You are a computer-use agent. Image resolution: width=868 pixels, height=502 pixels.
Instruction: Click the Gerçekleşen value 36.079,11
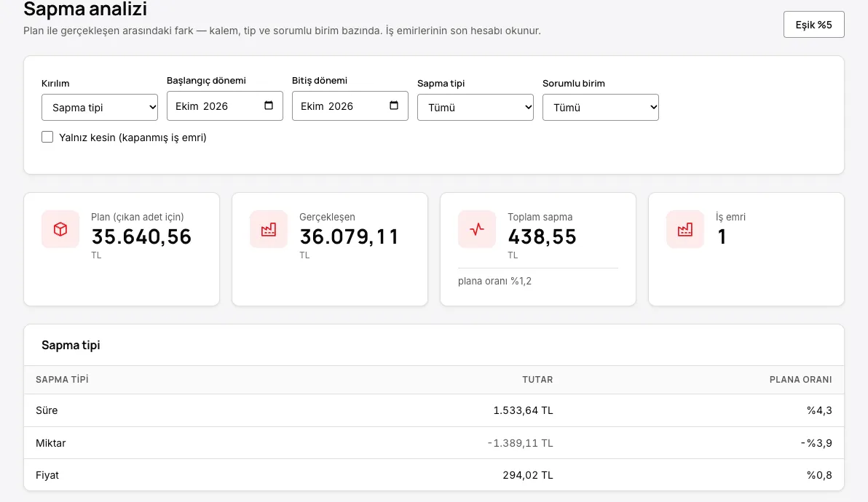(349, 236)
